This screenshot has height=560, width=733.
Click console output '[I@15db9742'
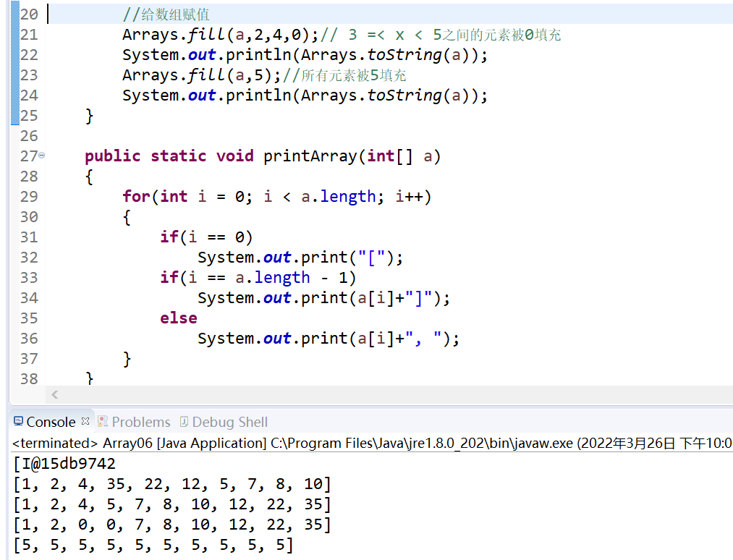tap(64, 464)
